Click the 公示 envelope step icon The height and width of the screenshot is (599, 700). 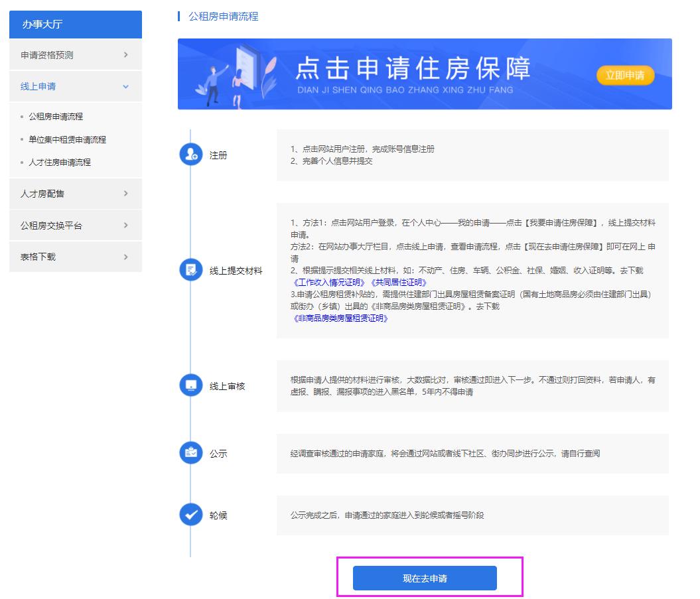[190, 453]
